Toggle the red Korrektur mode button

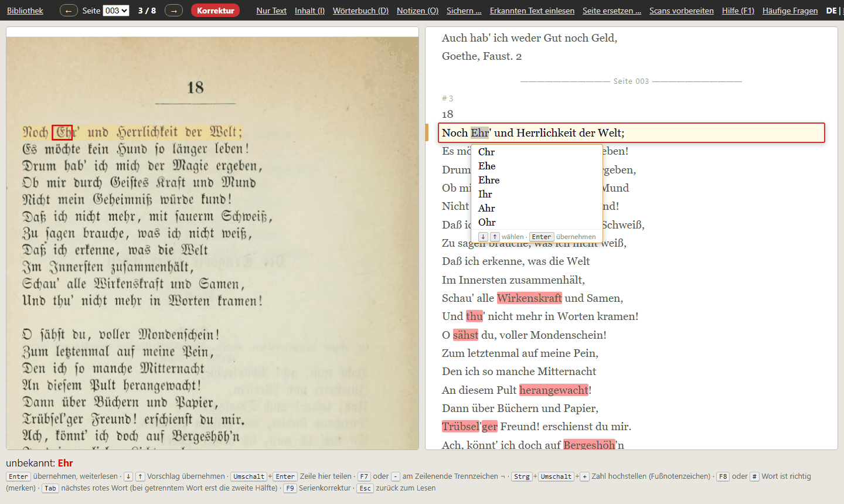[215, 11]
